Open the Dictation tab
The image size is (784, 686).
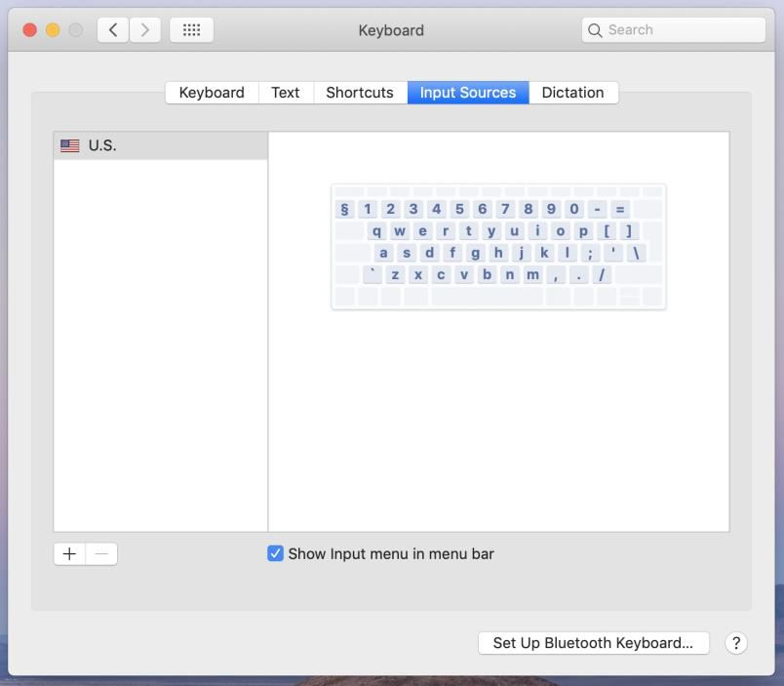point(573,93)
